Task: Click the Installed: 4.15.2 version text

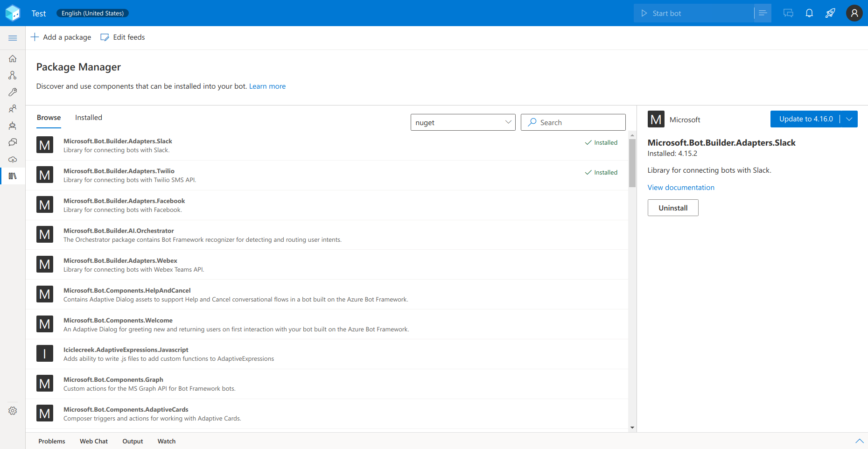Action: pos(672,154)
